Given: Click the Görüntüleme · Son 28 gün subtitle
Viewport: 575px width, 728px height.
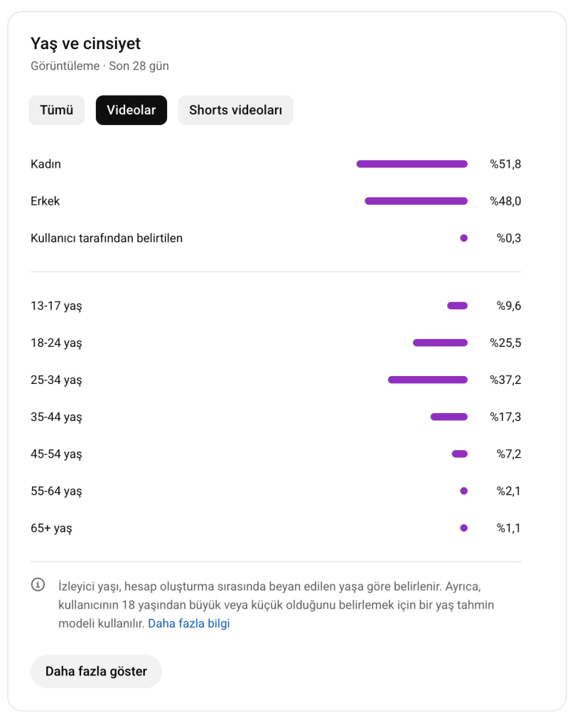Looking at the screenshot, I should [100, 66].
